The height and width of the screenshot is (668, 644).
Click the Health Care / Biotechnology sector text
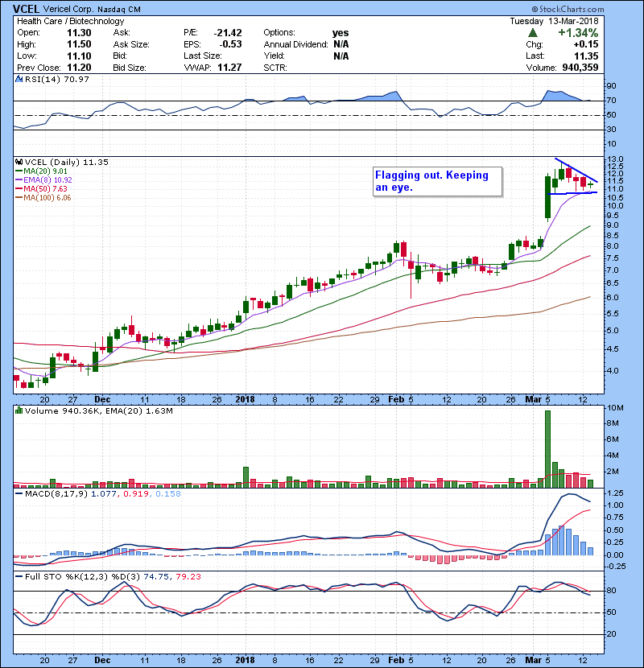point(70,21)
